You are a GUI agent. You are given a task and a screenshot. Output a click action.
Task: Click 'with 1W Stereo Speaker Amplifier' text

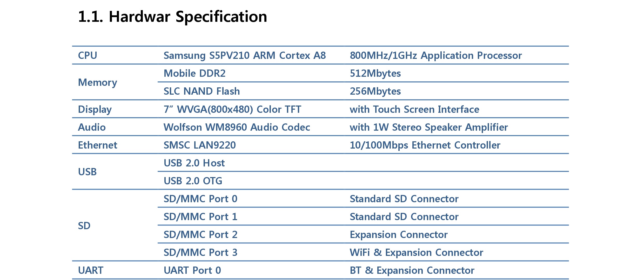pyautogui.click(x=429, y=127)
